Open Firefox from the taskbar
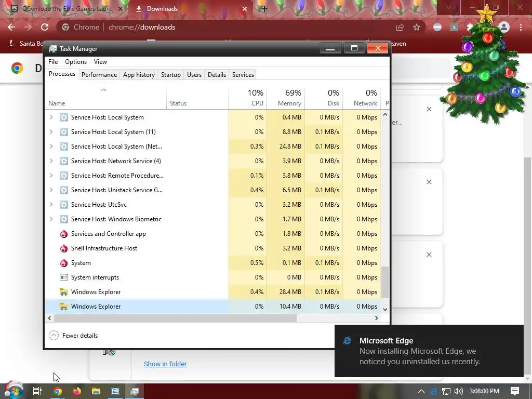The image size is (532, 399). (77, 391)
